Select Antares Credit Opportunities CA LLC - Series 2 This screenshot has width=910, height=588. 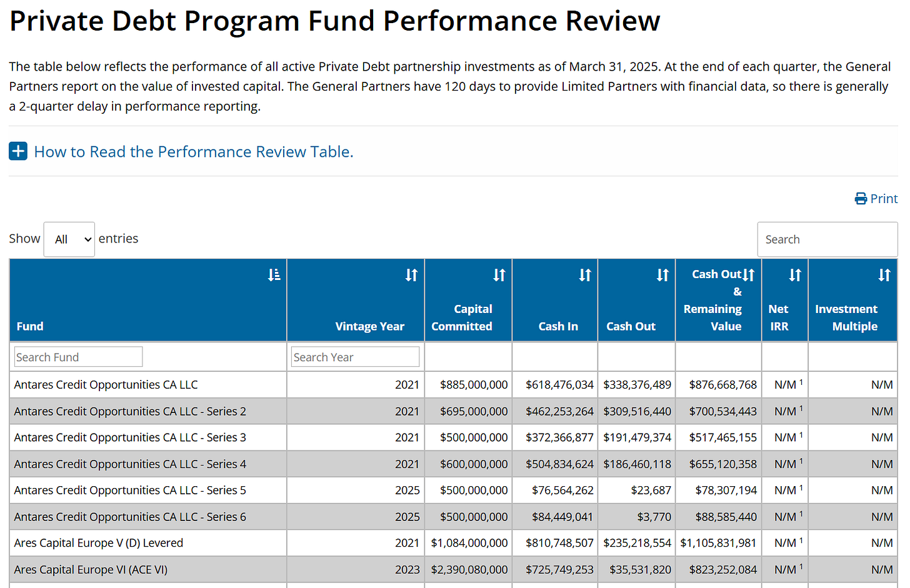coord(130,411)
